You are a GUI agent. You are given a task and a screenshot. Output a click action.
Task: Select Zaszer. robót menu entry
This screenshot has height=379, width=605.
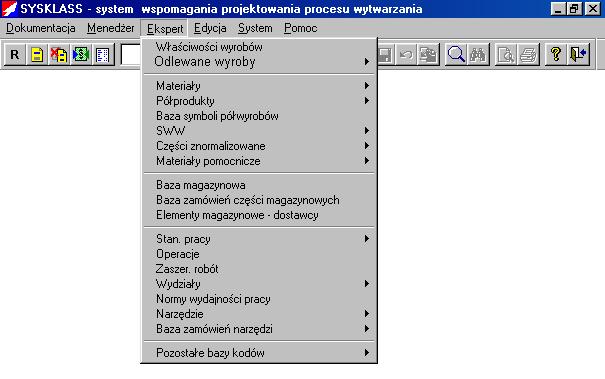point(259,269)
